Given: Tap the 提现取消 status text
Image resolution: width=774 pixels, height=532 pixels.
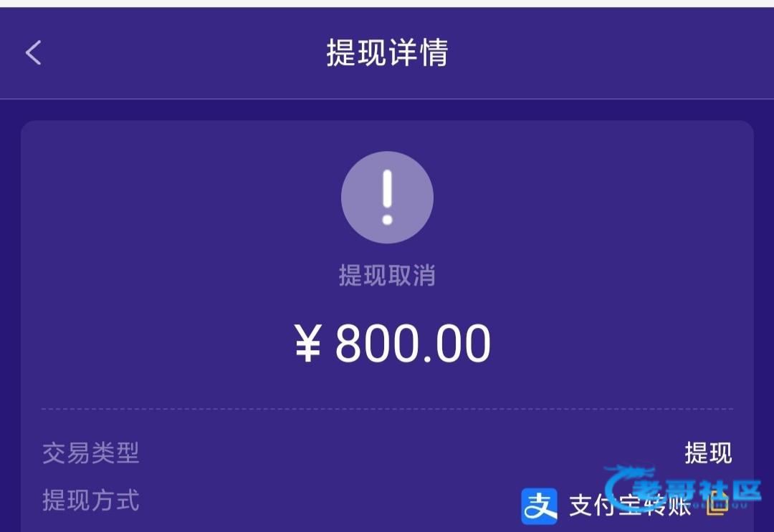Looking at the screenshot, I should pos(388,275).
